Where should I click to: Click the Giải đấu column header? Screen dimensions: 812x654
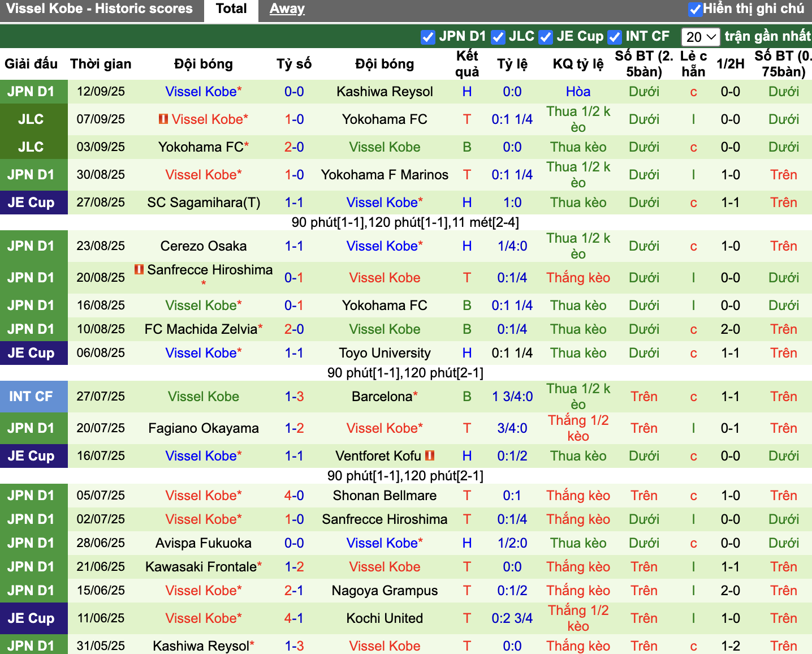(x=31, y=64)
